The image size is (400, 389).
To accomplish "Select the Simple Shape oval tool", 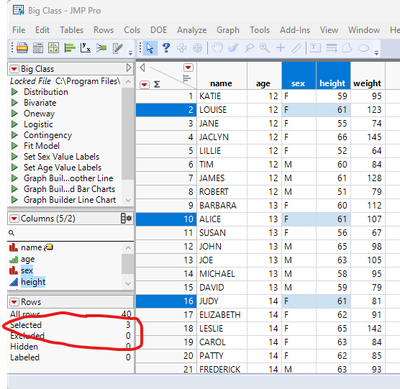I will (364, 48).
